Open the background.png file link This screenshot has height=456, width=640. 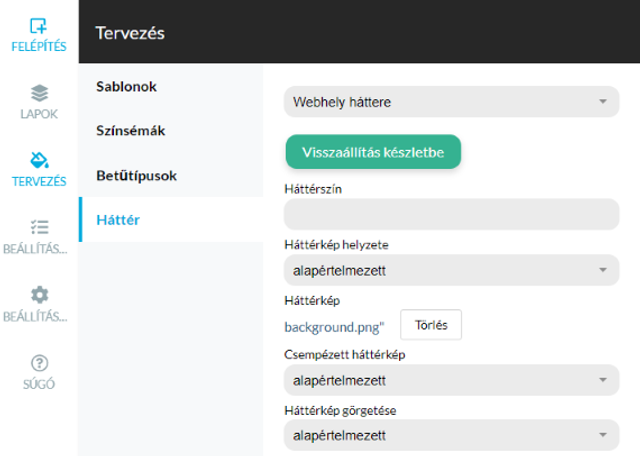[x=334, y=327]
